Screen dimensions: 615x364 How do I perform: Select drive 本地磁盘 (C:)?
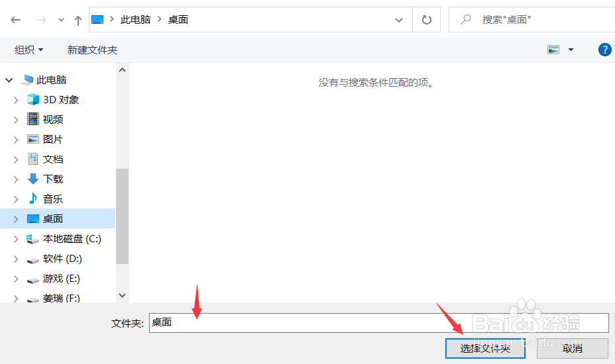tap(72, 239)
